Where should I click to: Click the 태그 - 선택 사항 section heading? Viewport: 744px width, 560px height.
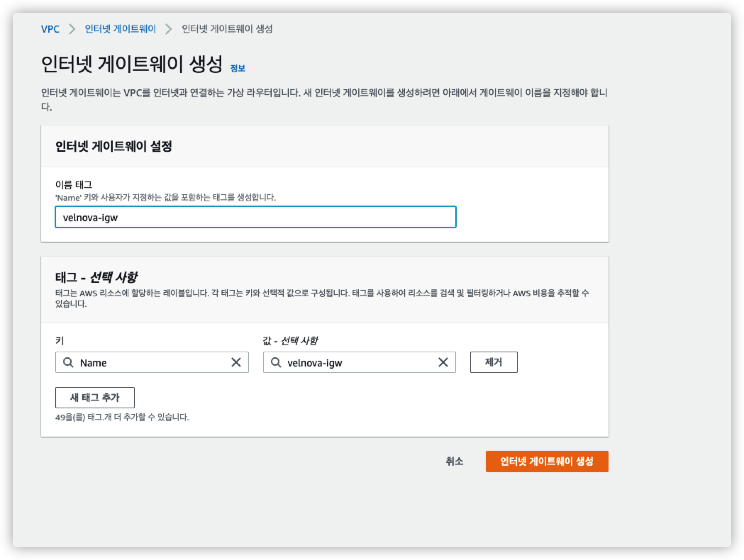(96, 277)
